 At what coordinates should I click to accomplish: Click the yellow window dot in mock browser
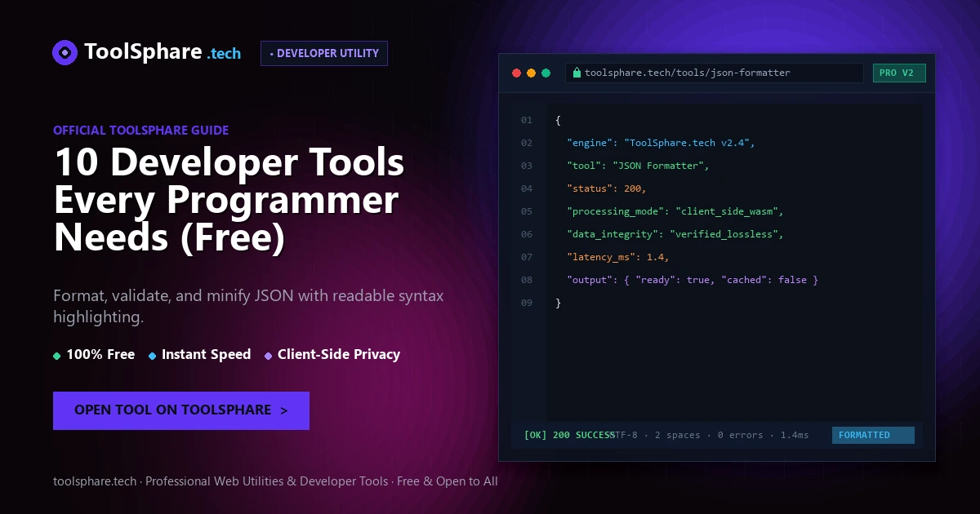(531, 73)
